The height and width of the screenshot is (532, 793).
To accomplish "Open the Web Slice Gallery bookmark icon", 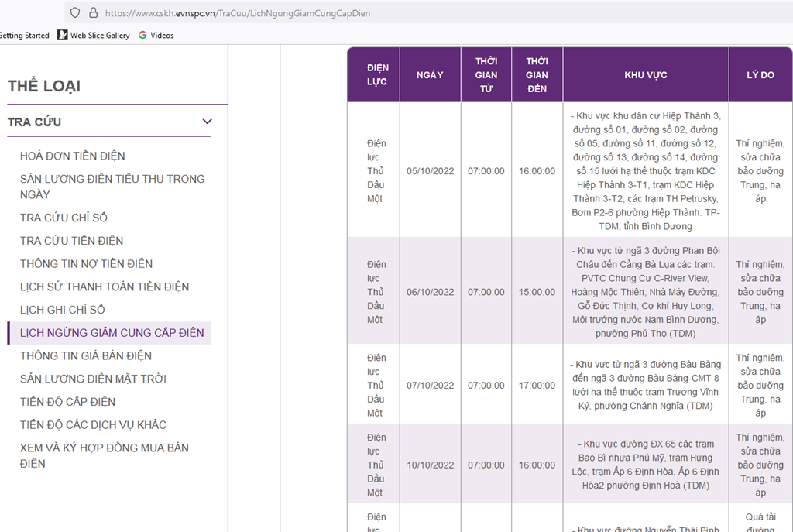I will coord(62,35).
